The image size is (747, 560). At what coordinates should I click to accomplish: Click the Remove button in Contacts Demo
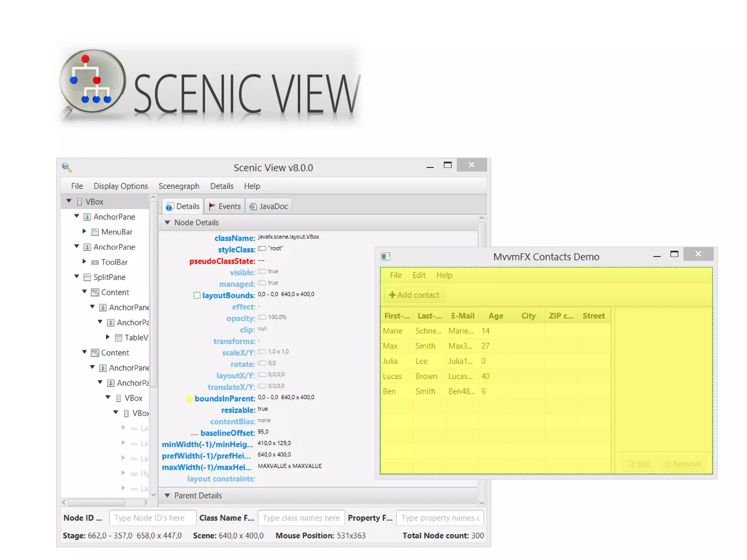click(682, 464)
